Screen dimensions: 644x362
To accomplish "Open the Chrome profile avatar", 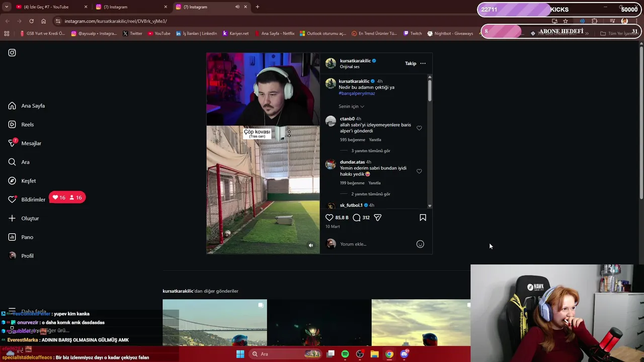I will pos(624,21).
